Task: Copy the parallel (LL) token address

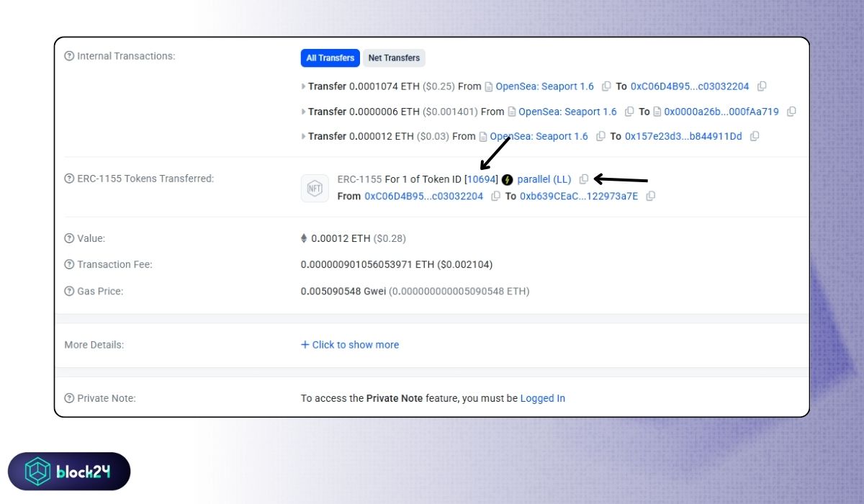Action: click(584, 179)
